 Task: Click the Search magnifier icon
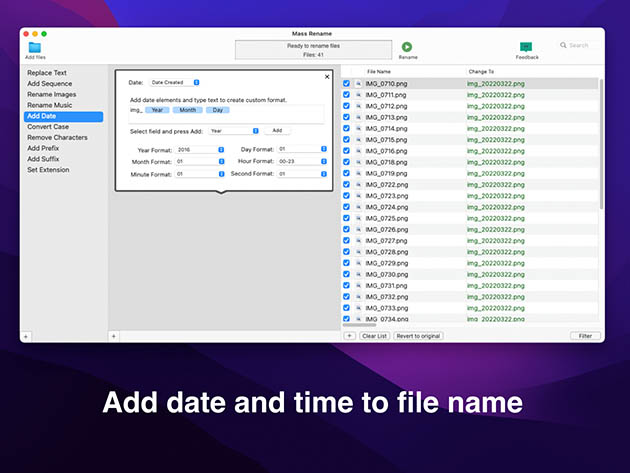tap(563, 45)
